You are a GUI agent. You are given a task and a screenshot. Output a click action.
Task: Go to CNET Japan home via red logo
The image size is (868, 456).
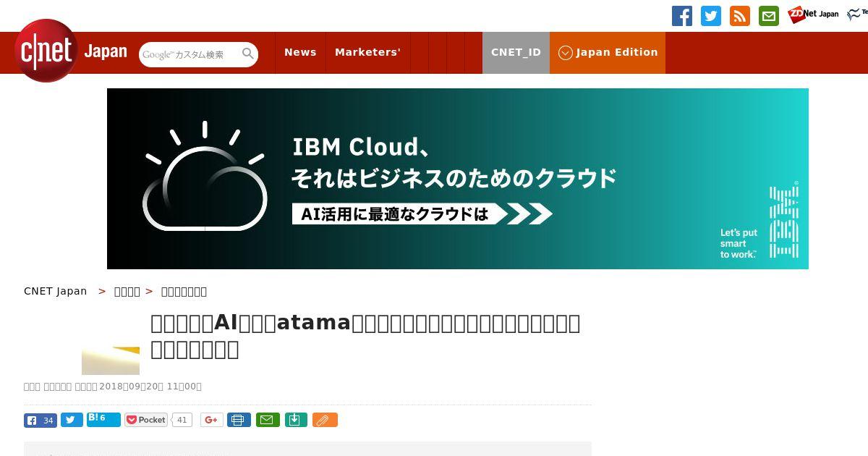[46, 51]
